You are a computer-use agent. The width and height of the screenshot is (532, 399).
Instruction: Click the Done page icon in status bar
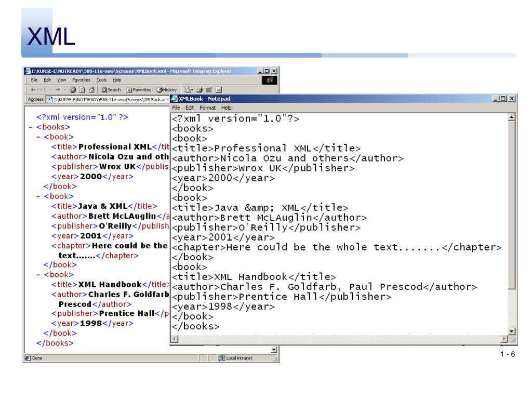(28, 358)
